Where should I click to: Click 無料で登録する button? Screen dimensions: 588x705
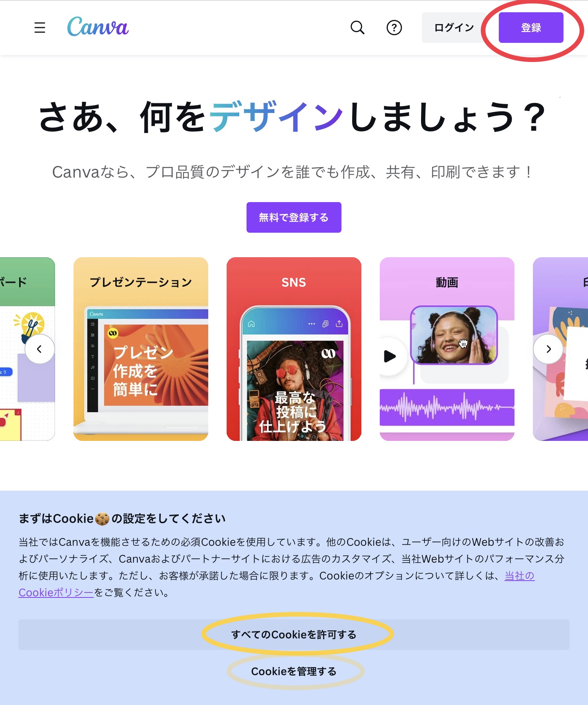point(294,217)
